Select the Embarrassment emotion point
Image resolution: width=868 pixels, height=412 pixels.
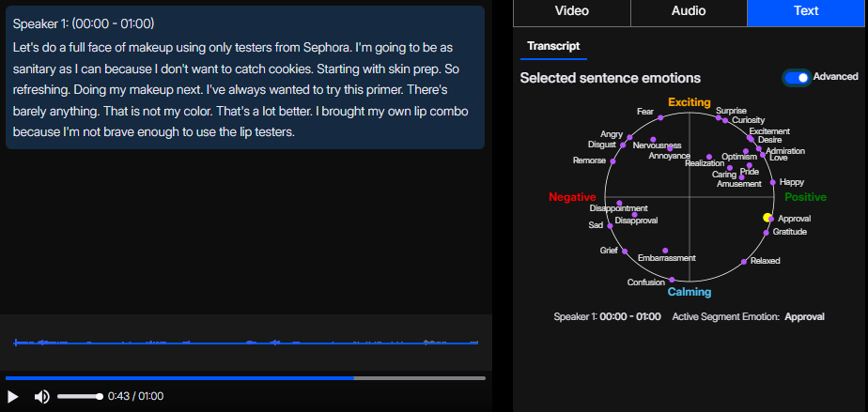(x=665, y=251)
